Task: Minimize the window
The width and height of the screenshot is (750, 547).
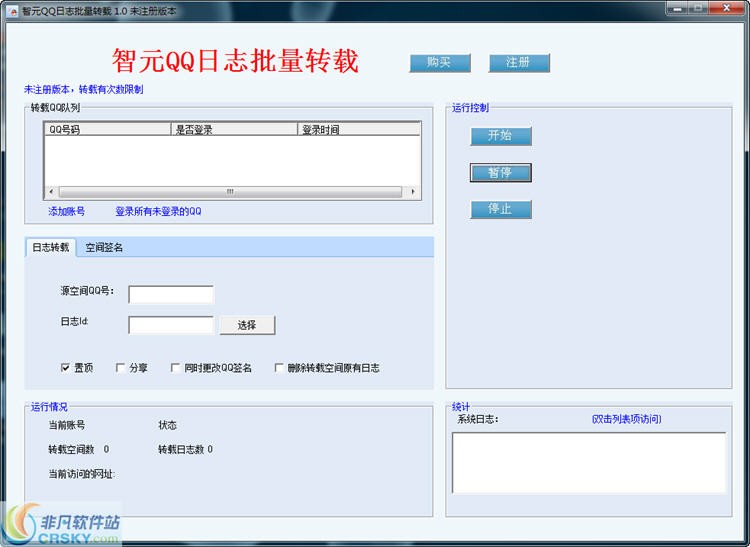Action: tap(677, 8)
